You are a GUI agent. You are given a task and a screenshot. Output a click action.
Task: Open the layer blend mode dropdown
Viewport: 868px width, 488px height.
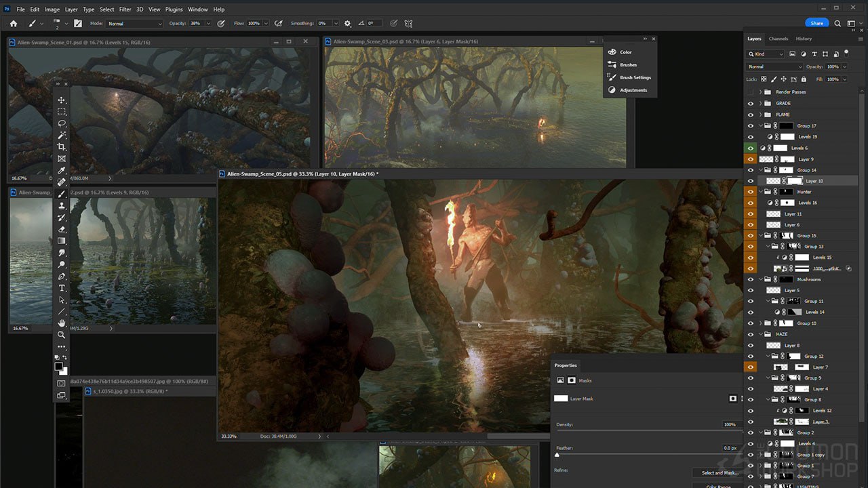point(774,66)
